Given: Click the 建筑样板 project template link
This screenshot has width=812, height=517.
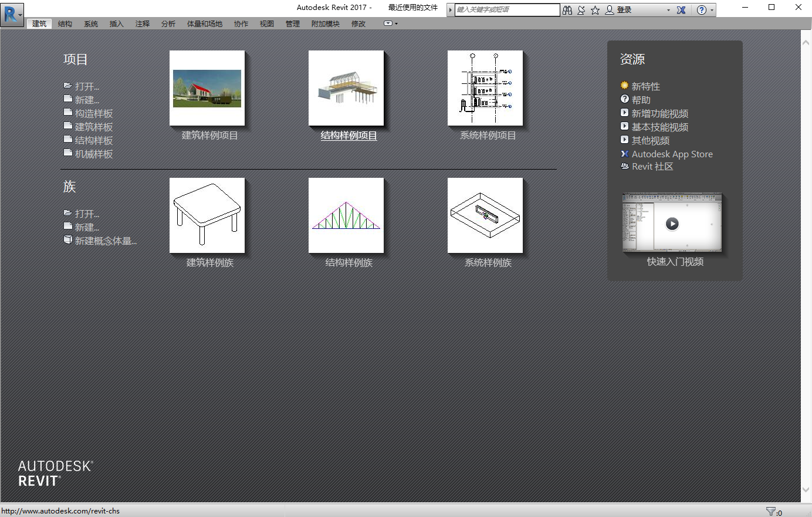Looking at the screenshot, I should point(93,127).
